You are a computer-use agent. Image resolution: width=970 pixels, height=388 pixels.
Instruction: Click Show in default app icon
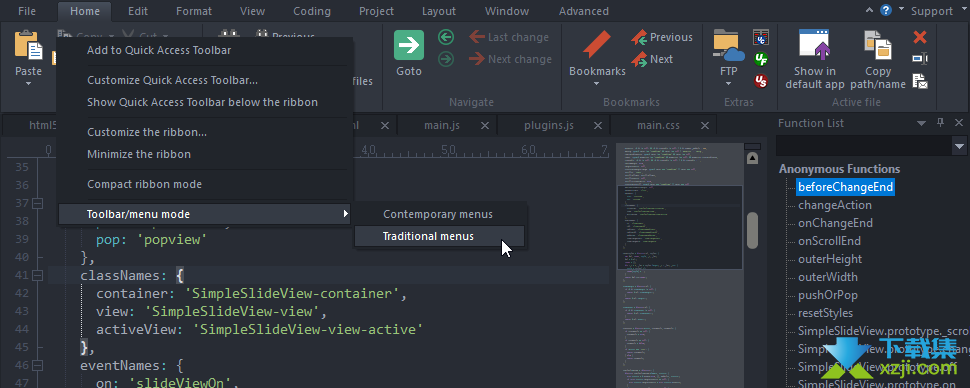815,45
